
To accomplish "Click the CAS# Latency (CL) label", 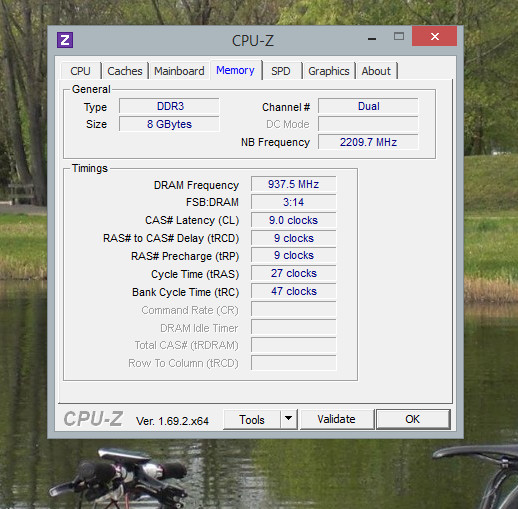I will (x=192, y=220).
